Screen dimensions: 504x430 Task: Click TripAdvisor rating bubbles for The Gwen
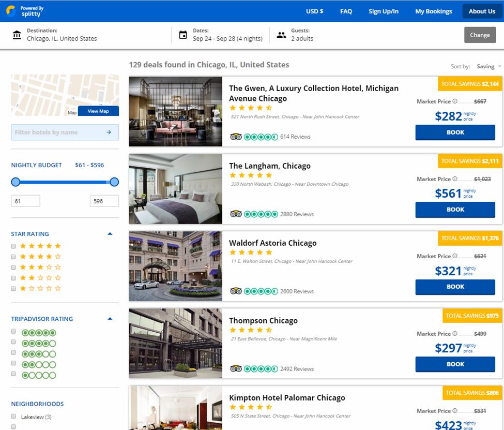[x=261, y=137]
